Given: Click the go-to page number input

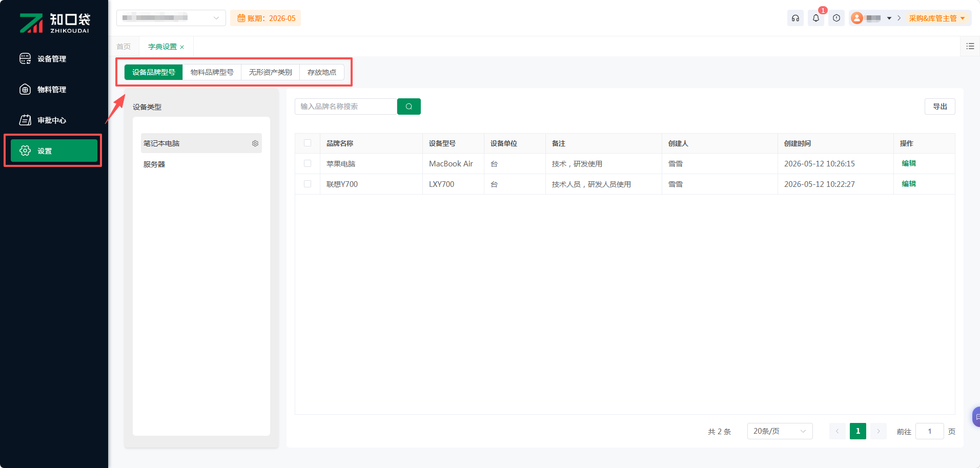Looking at the screenshot, I should point(930,431).
